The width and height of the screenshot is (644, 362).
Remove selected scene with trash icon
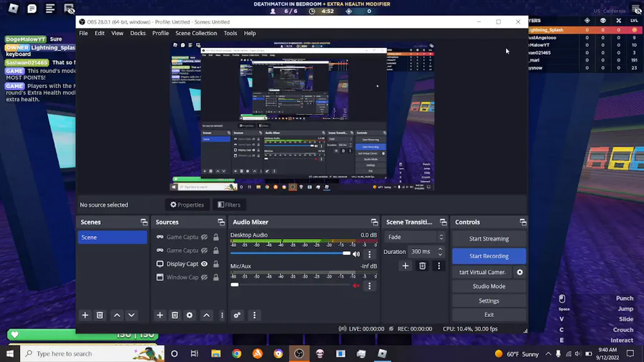point(99,315)
